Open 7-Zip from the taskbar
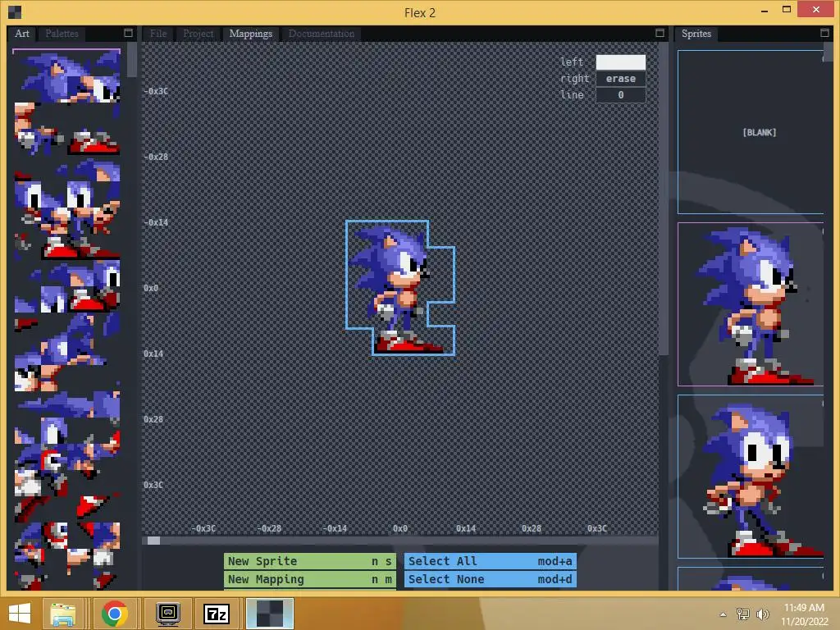 (x=217, y=614)
